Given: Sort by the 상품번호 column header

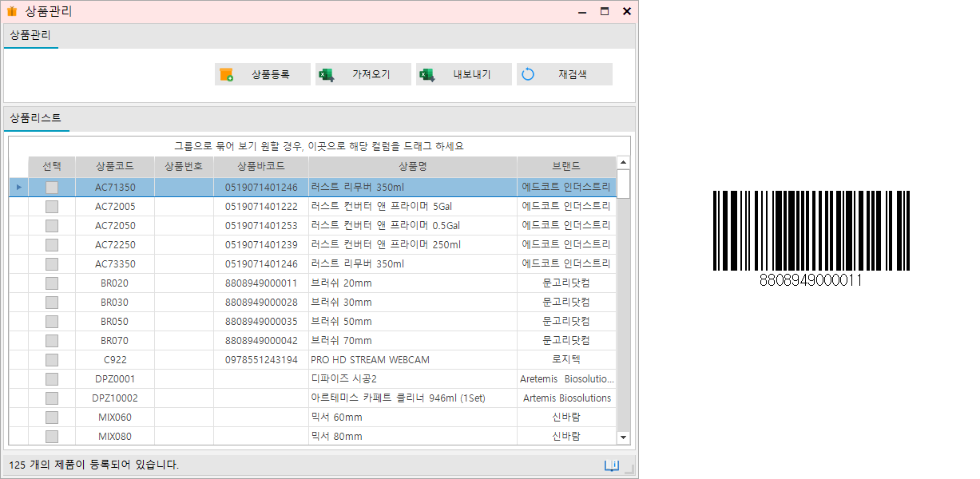Looking at the screenshot, I should tap(184, 167).
